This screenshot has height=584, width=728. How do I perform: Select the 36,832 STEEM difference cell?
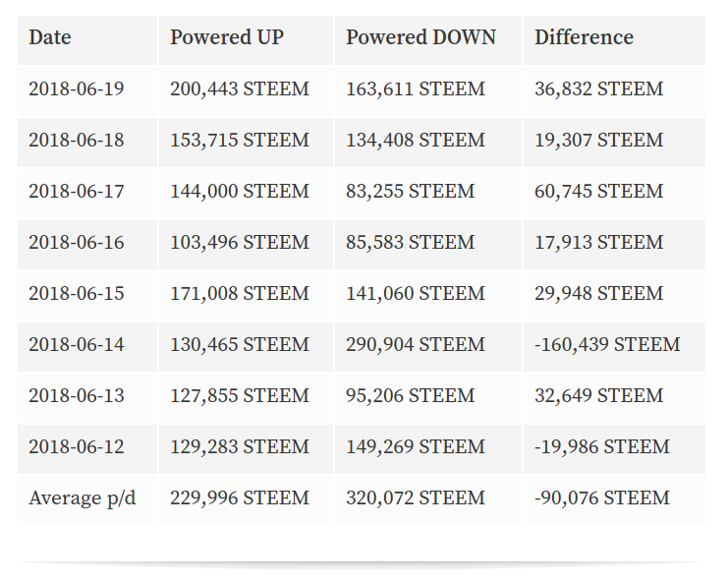coord(614,91)
